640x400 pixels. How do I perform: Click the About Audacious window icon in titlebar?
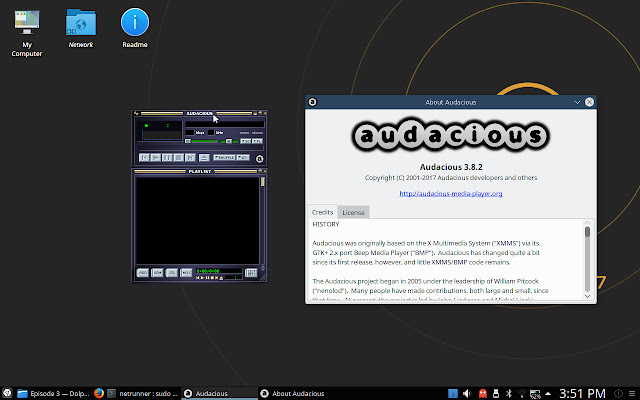[313, 102]
